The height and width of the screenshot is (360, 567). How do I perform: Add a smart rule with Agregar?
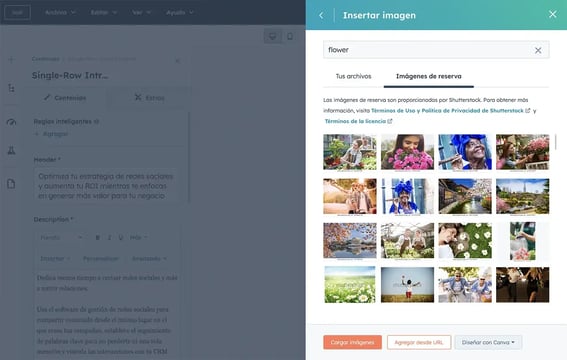tap(51, 134)
